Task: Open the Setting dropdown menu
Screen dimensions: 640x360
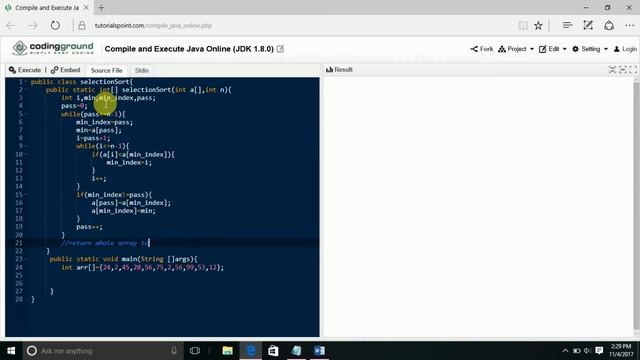Action: pos(590,49)
